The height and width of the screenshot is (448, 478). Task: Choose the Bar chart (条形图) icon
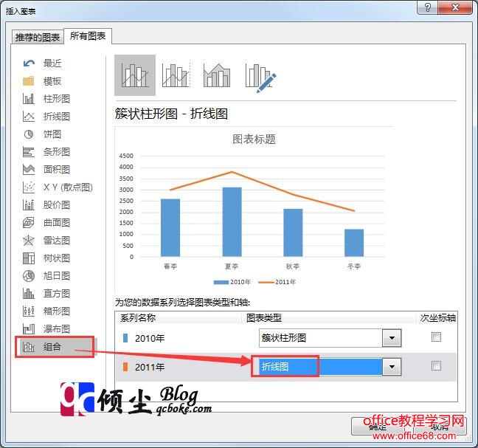(29, 152)
